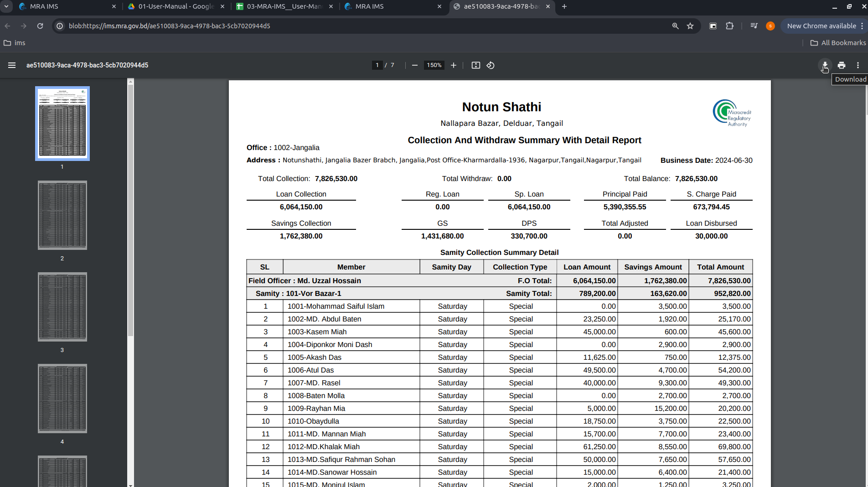Viewport: 868px width, 487px height.
Task: Click the fit to page icon
Action: (475, 65)
